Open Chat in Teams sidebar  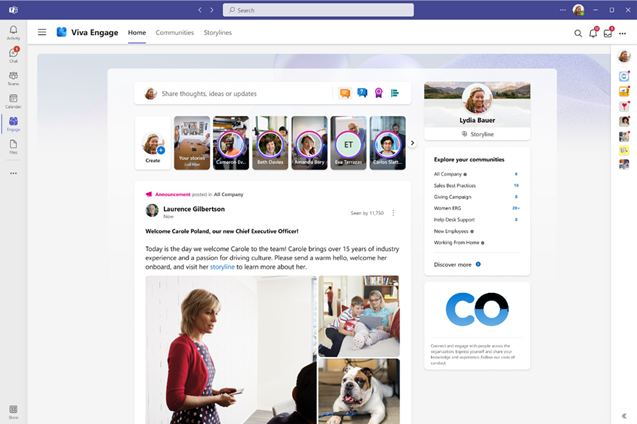tap(13, 55)
